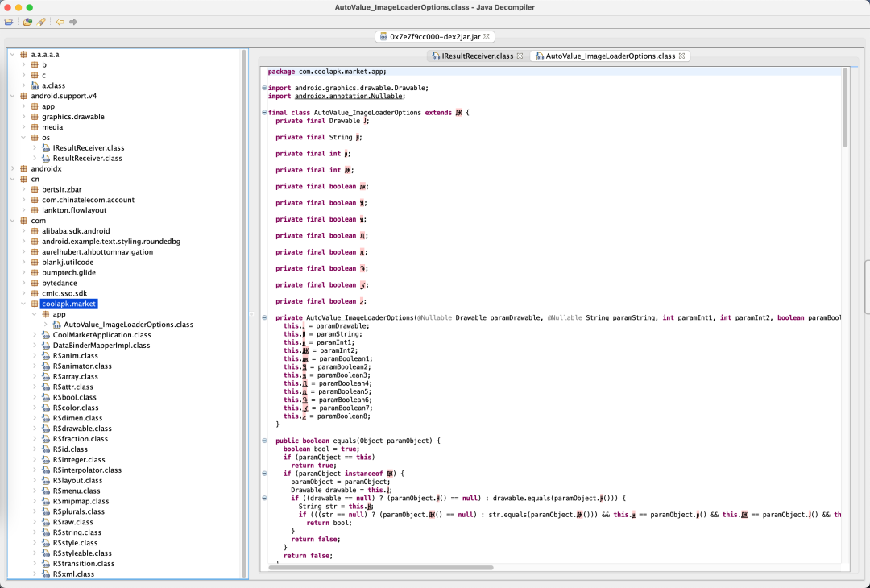Click the package declaration line in code
The height and width of the screenshot is (588, 870).
pyautogui.click(x=327, y=72)
